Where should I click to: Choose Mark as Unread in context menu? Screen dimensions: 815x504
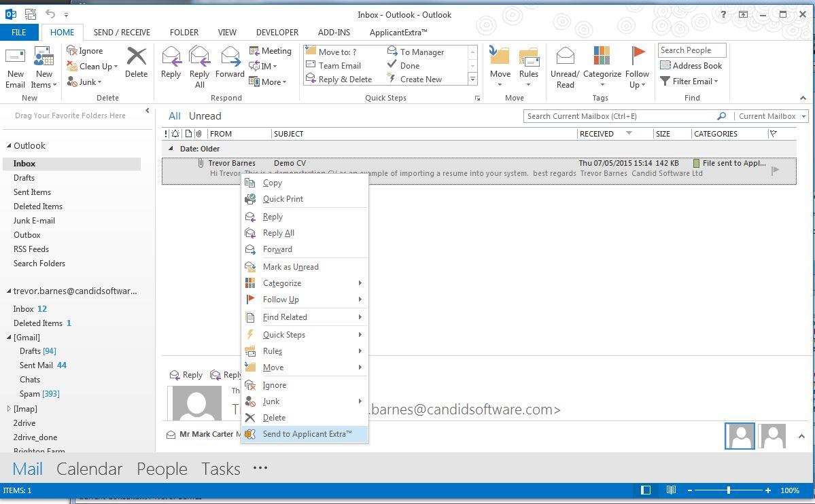pos(305,266)
